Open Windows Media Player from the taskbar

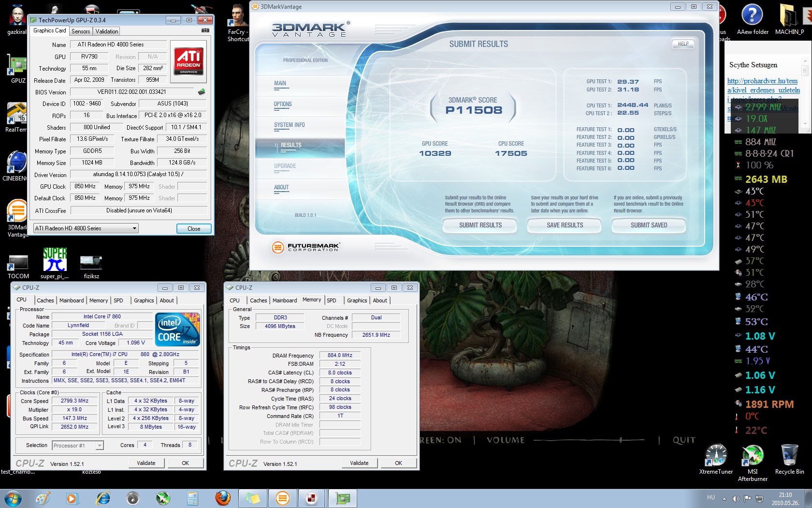coord(72,498)
